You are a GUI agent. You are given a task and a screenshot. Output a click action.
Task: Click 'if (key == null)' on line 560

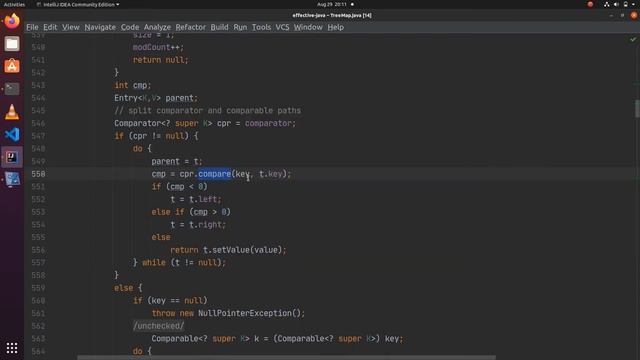point(170,300)
